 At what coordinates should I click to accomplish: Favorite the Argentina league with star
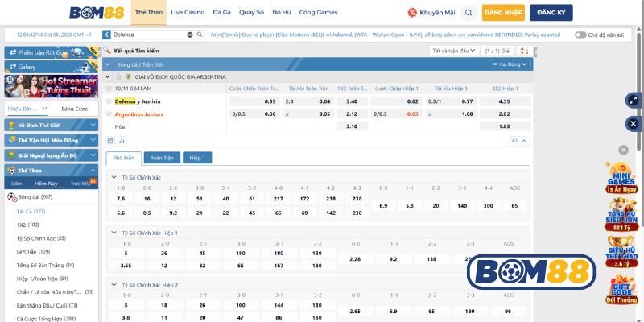coord(118,76)
